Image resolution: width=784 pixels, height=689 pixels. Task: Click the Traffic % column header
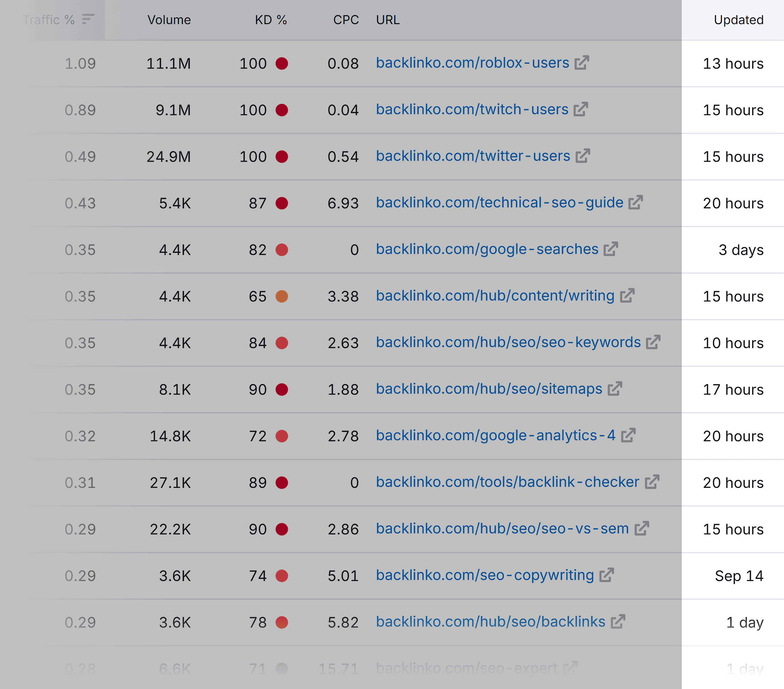point(48,19)
